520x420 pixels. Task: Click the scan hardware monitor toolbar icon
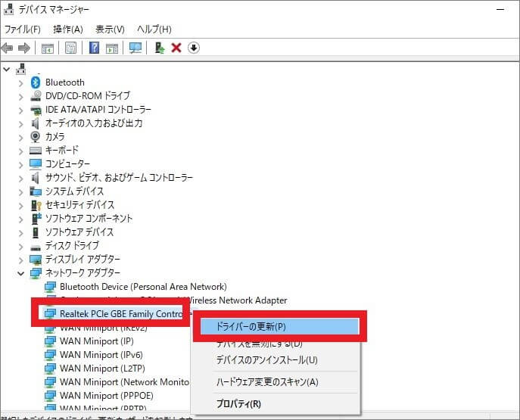[135, 48]
